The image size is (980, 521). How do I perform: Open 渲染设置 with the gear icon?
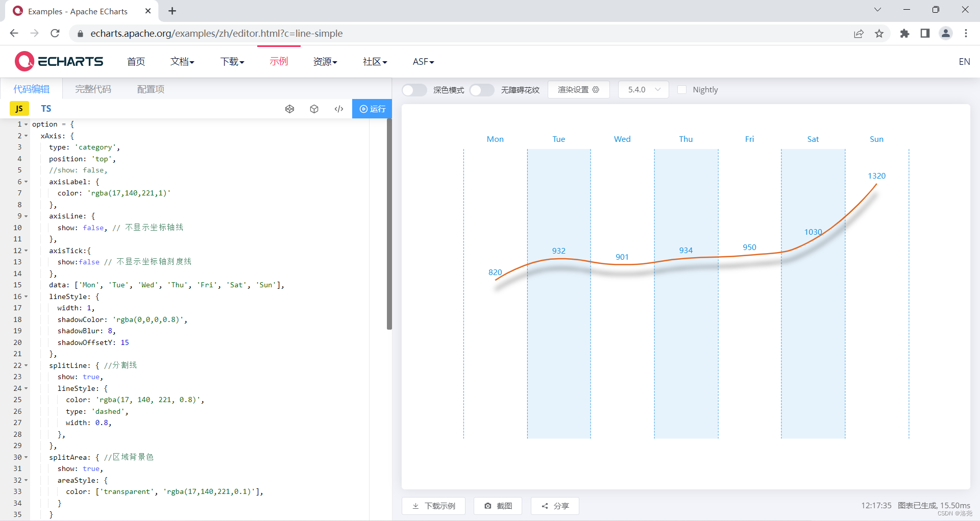point(578,89)
